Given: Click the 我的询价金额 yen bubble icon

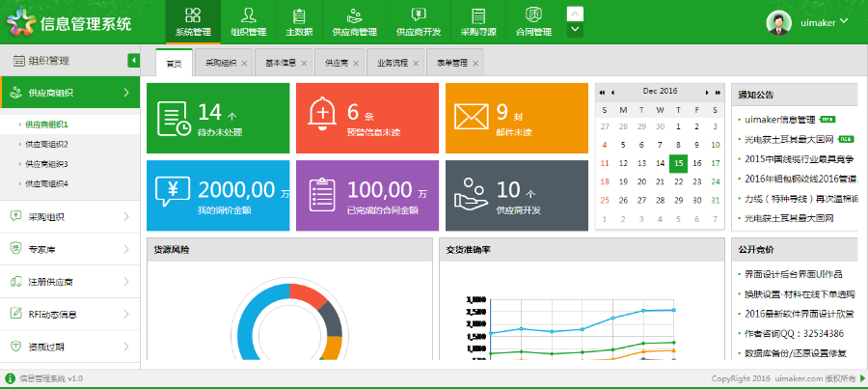Looking at the screenshot, I should pos(173,192).
